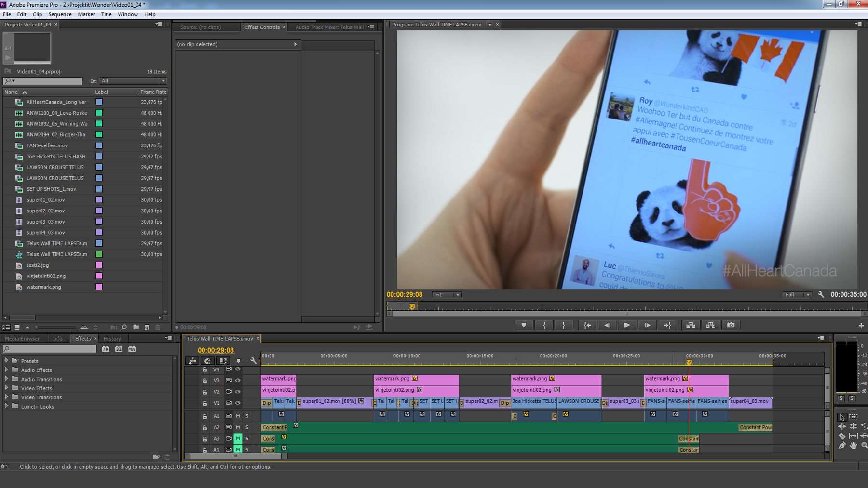
Task: Click the Lift button in Program monitor
Action: (x=691, y=325)
